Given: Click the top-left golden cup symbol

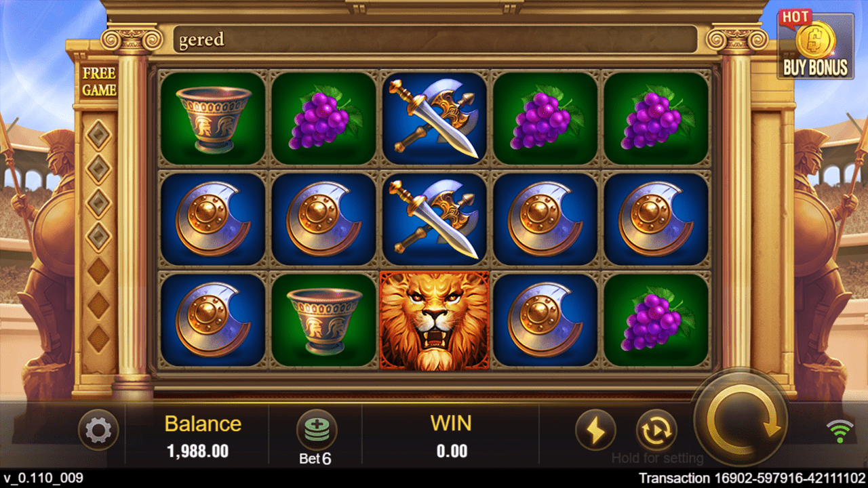Looking at the screenshot, I should (212, 119).
